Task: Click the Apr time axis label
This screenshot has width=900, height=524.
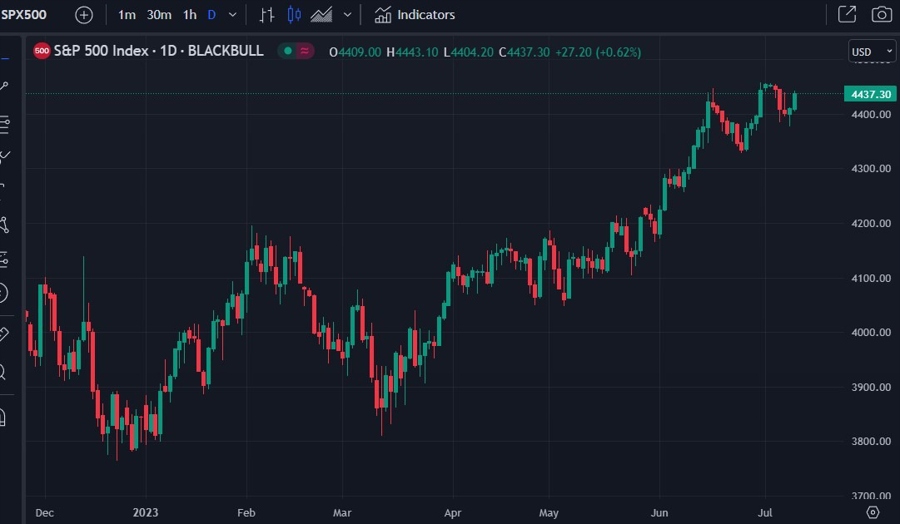Action: [x=452, y=513]
